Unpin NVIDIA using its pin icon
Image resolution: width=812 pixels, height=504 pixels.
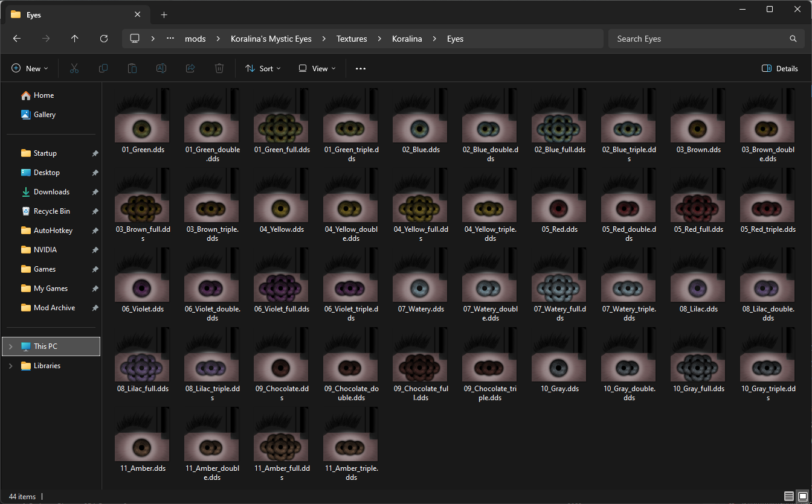pyautogui.click(x=95, y=250)
